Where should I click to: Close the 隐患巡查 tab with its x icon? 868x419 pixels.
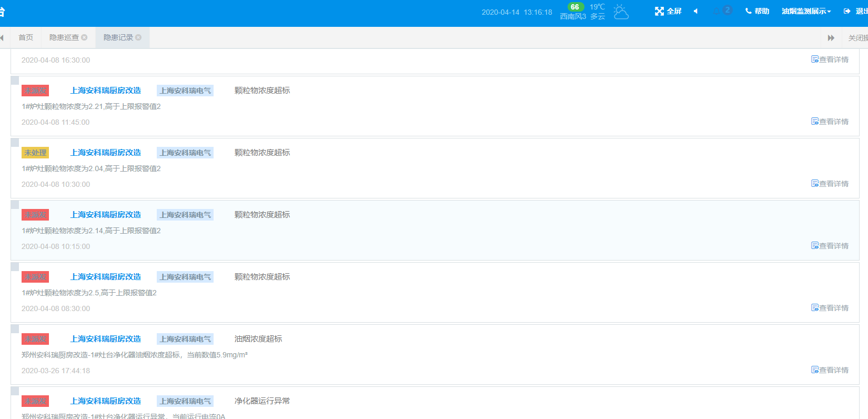click(84, 37)
